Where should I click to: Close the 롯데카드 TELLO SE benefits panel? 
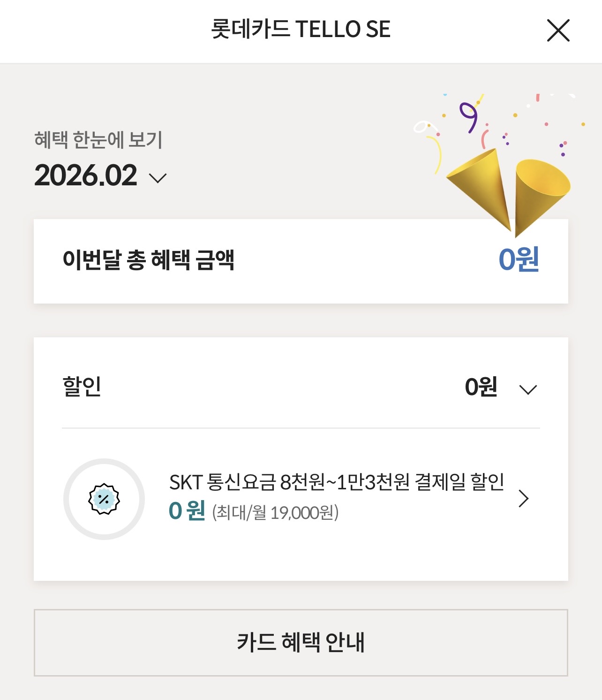(558, 30)
